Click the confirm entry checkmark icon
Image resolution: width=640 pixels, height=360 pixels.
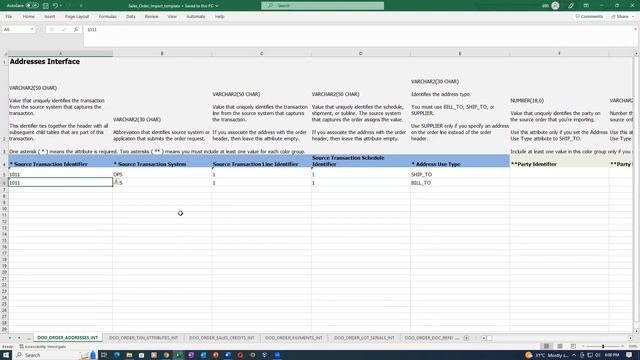tap(64, 29)
